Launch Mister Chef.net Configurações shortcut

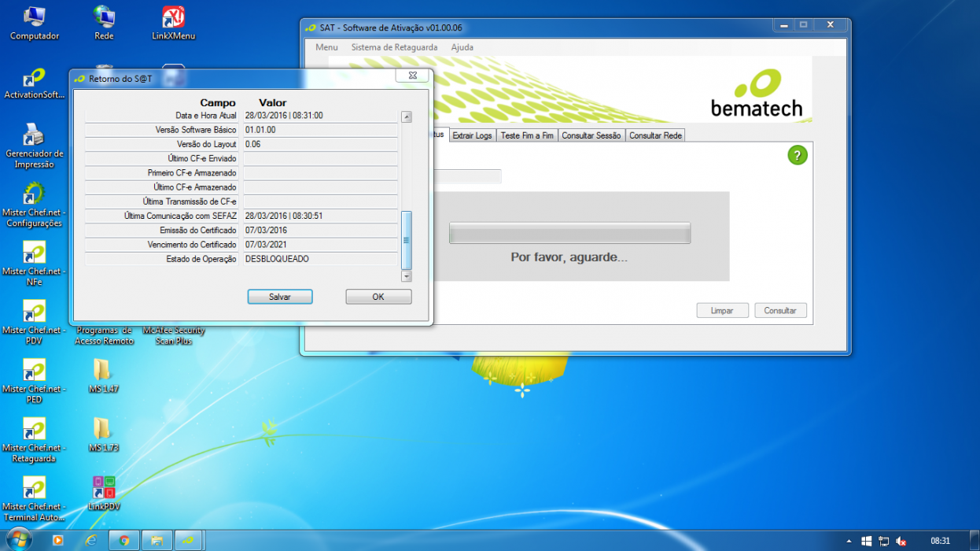pos(35,205)
